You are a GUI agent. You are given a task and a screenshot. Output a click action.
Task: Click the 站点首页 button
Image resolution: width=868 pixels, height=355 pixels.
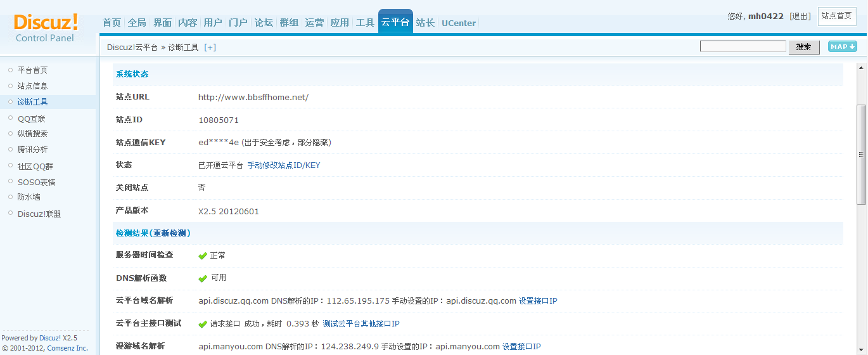836,16
